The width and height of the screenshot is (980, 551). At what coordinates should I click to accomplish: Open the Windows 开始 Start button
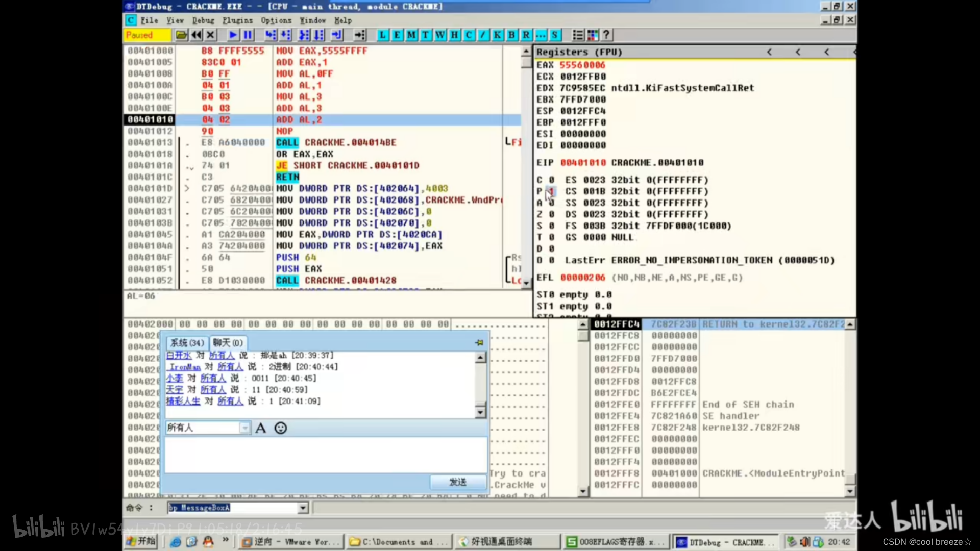pyautogui.click(x=141, y=541)
